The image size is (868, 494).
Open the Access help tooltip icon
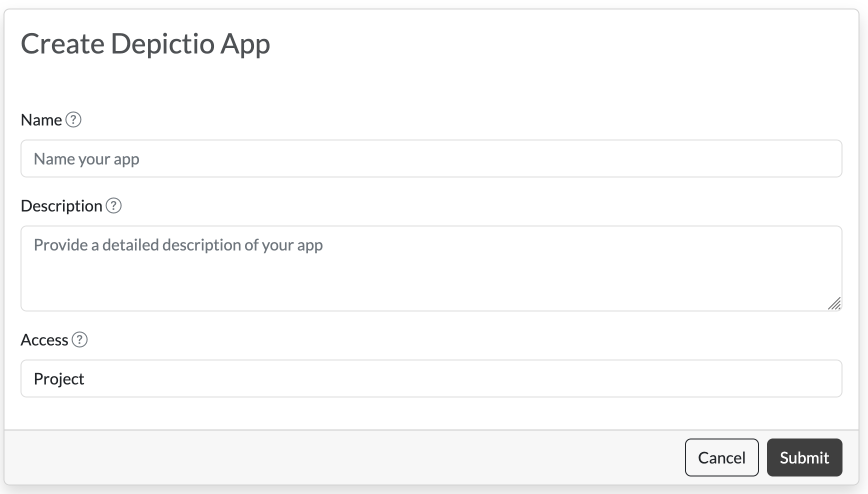[x=79, y=339]
